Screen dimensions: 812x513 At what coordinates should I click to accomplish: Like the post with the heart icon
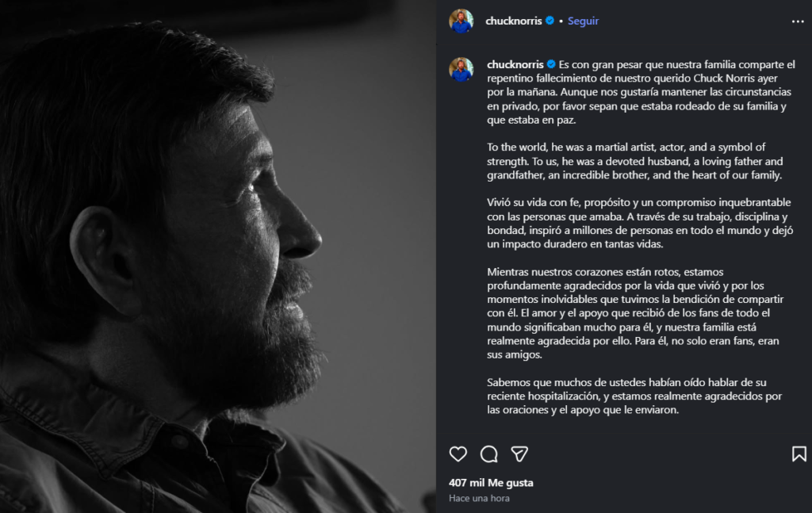click(x=458, y=454)
